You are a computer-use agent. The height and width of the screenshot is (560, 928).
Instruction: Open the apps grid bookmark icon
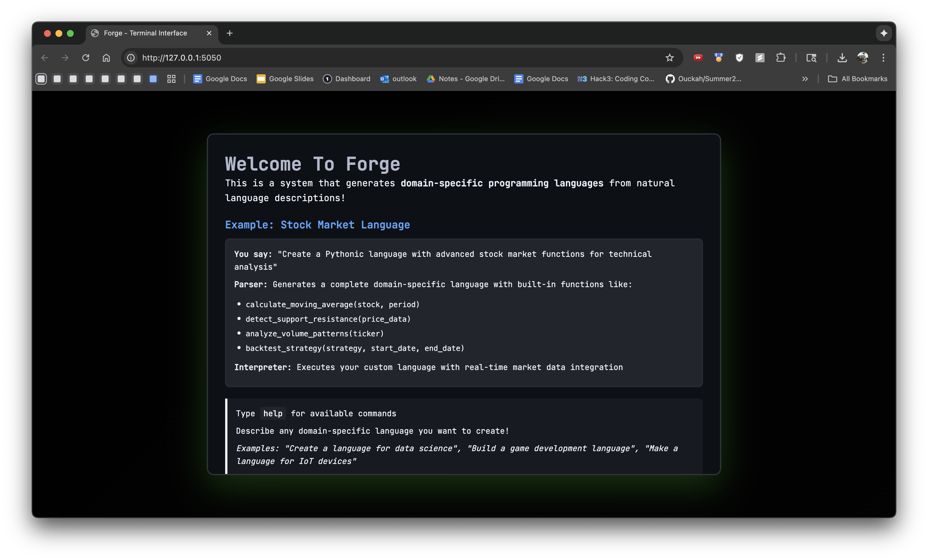(x=171, y=79)
